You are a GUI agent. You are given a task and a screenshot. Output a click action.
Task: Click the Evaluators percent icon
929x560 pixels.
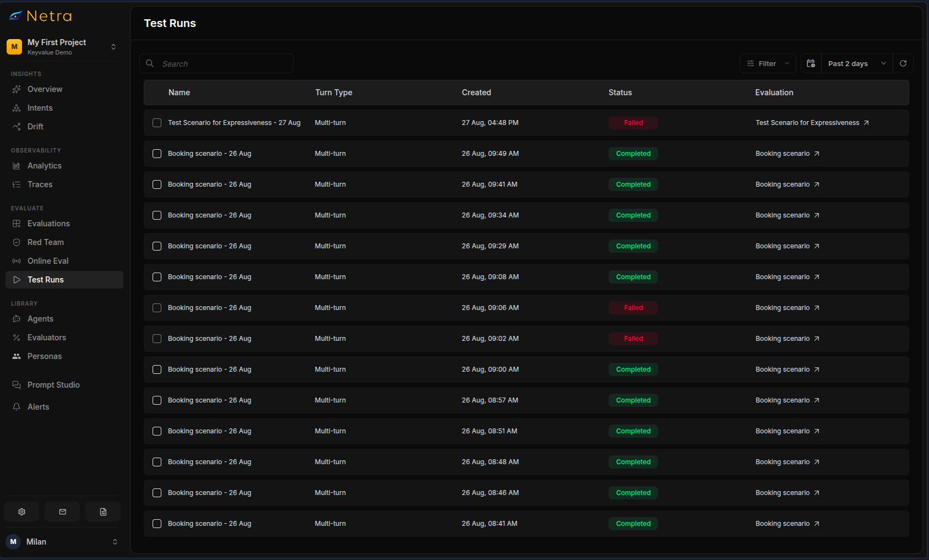pos(17,338)
